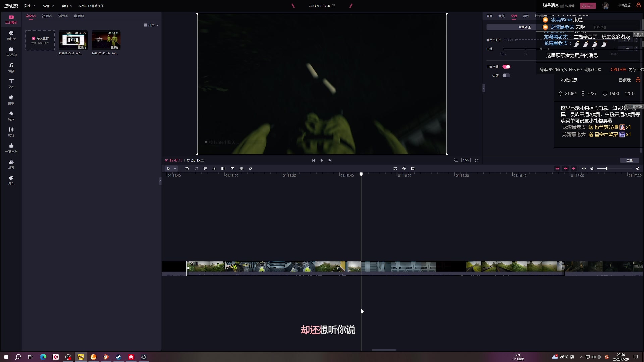Adjust the 倍速 speed slider
The height and width of the screenshot is (362, 644).
click(x=541, y=49)
